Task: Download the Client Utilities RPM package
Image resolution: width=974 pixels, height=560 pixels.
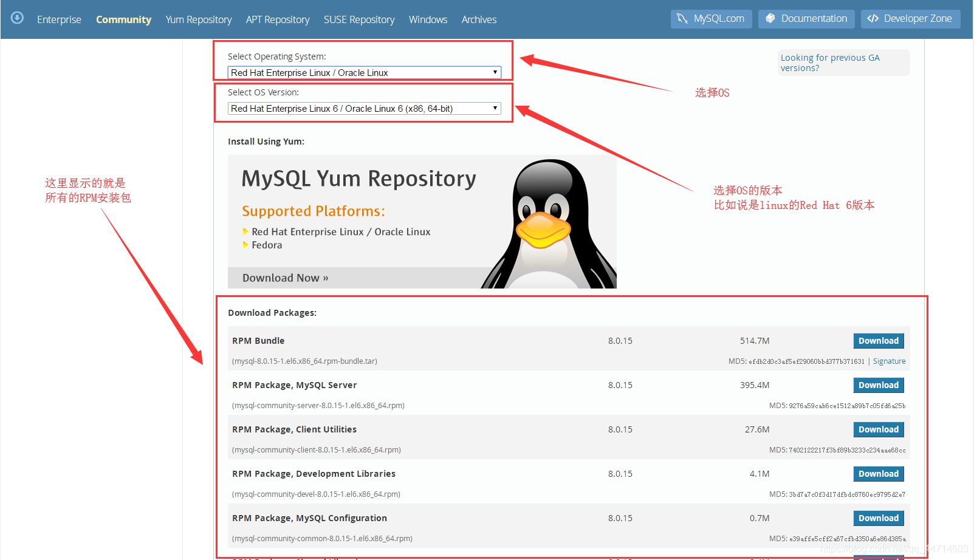Action: (x=879, y=429)
